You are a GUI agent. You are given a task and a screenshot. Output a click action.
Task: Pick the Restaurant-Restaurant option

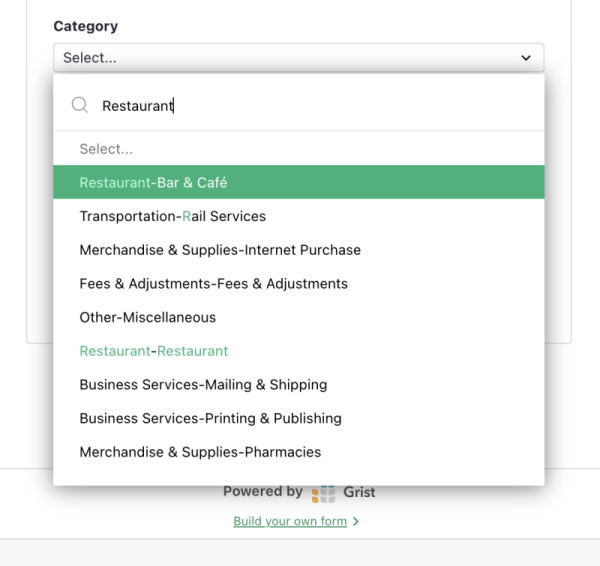(154, 351)
